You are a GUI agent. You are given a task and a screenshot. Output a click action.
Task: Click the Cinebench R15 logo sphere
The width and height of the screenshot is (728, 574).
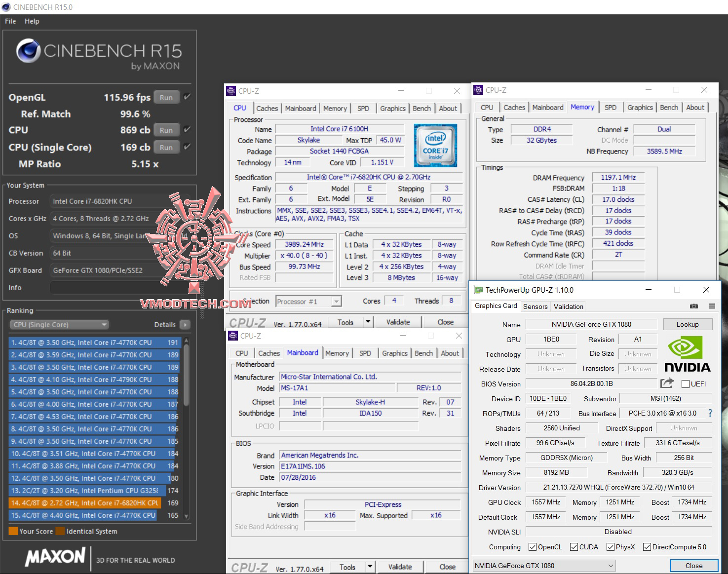click(28, 51)
